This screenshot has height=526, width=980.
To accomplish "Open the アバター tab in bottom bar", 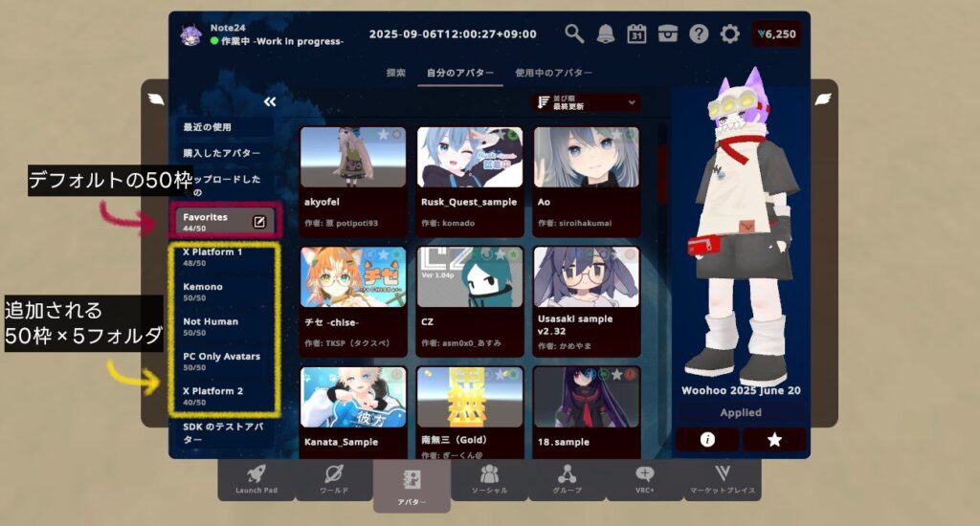I will [412, 486].
